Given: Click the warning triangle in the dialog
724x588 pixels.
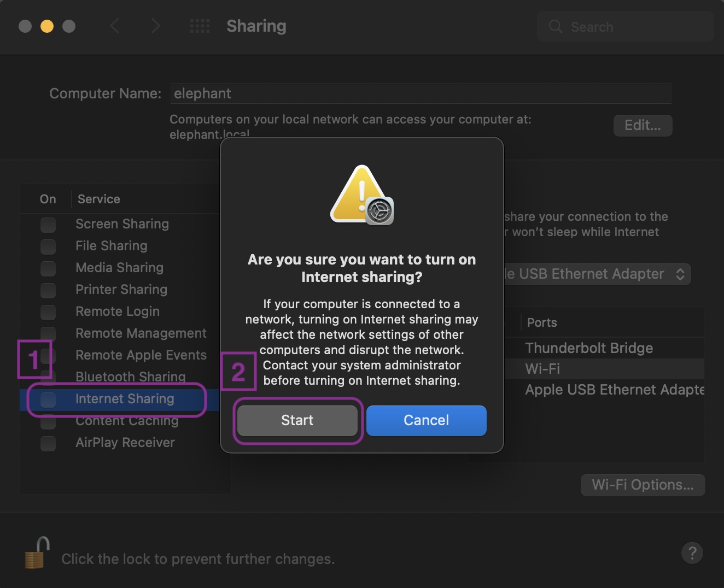Looking at the screenshot, I should (x=361, y=194).
